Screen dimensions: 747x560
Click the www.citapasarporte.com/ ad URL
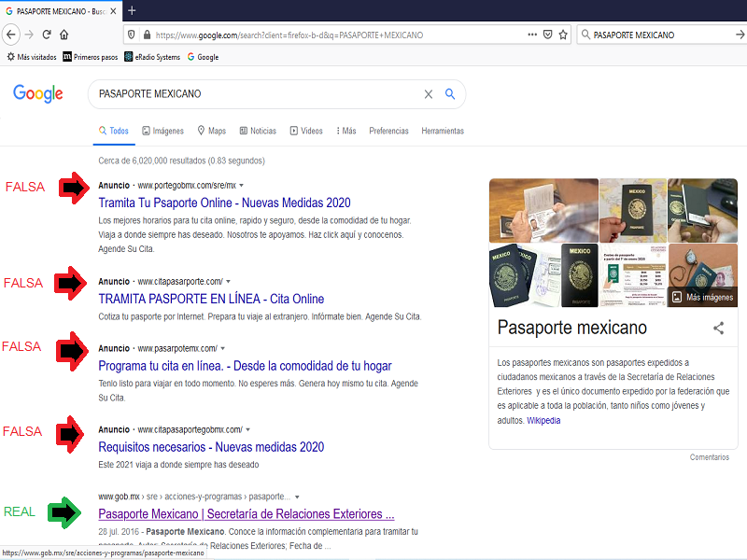coord(180,282)
